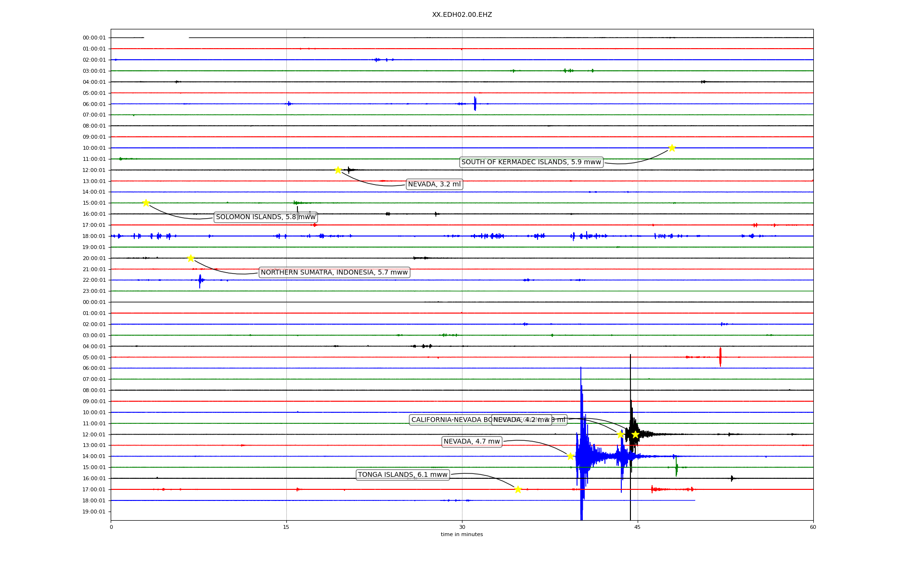Click the 15 tick on the x-axis

[x=286, y=527]
